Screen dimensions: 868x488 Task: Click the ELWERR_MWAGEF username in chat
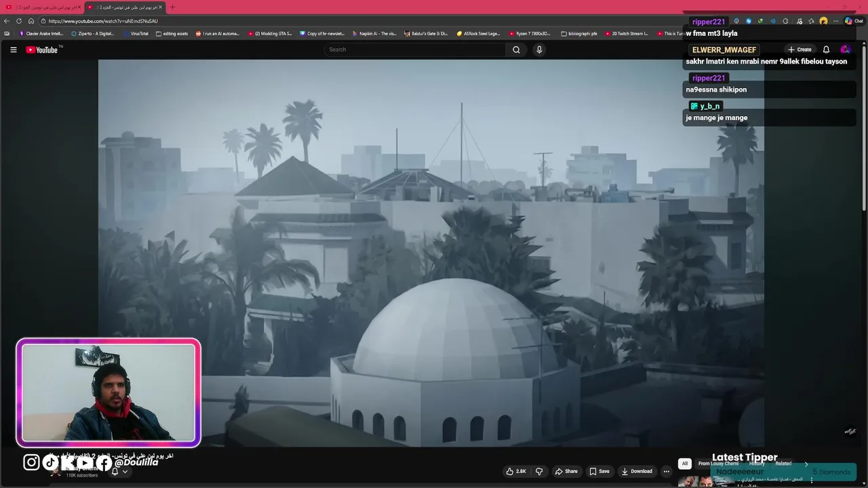724,50
